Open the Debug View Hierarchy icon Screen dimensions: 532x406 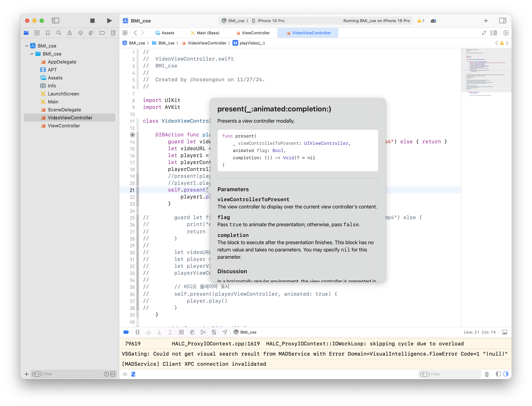(192, 332)
